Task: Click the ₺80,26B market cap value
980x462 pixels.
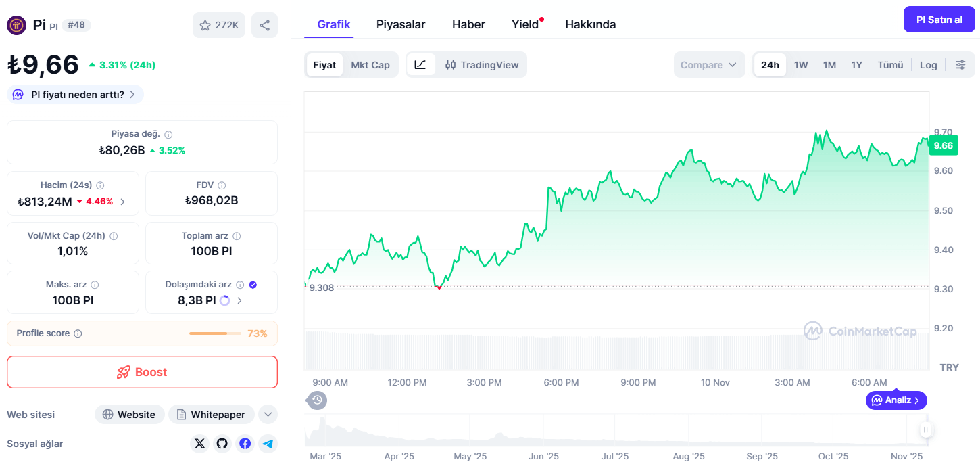Action: pos(122,150)
